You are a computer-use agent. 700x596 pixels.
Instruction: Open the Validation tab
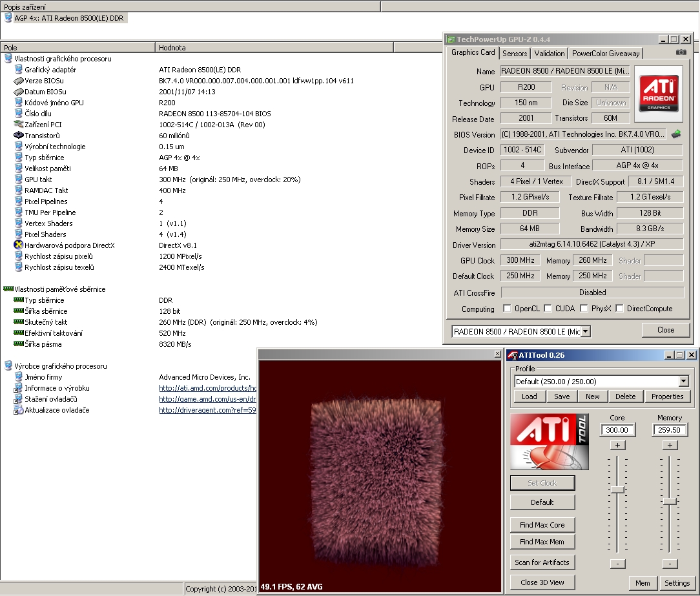(x=550, y=54)
